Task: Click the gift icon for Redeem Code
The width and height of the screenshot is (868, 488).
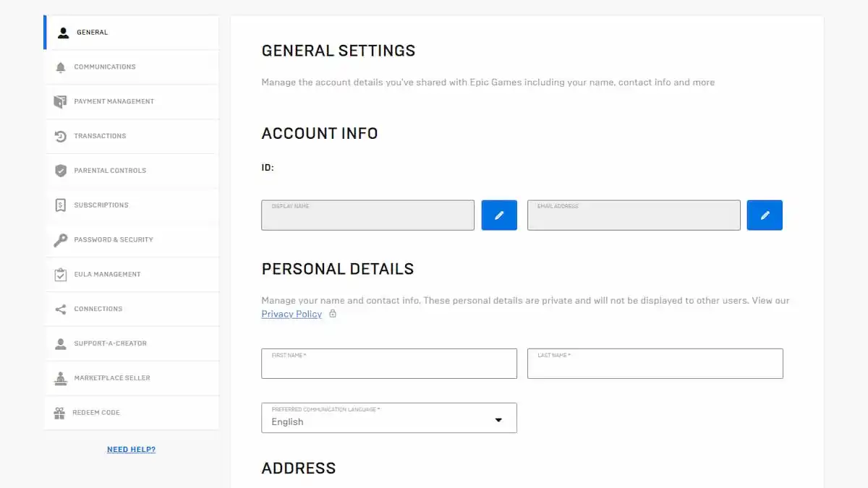Action: point(59,413)
